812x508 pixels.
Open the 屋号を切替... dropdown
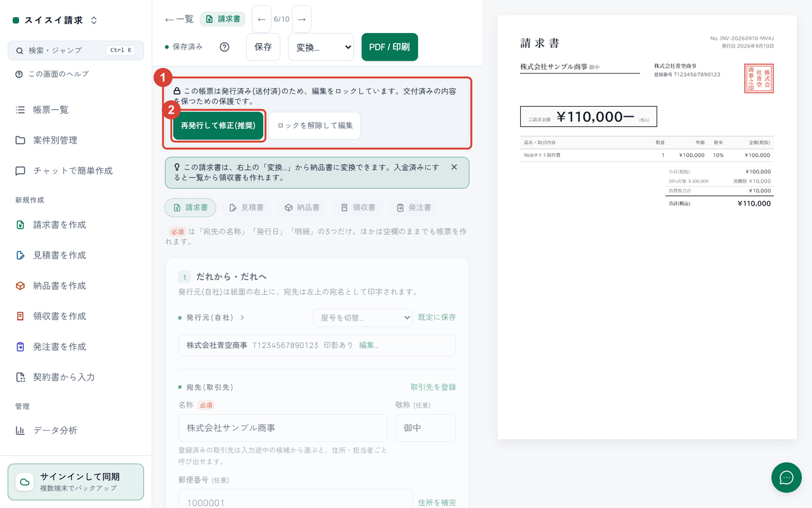[x=363, y=317]
